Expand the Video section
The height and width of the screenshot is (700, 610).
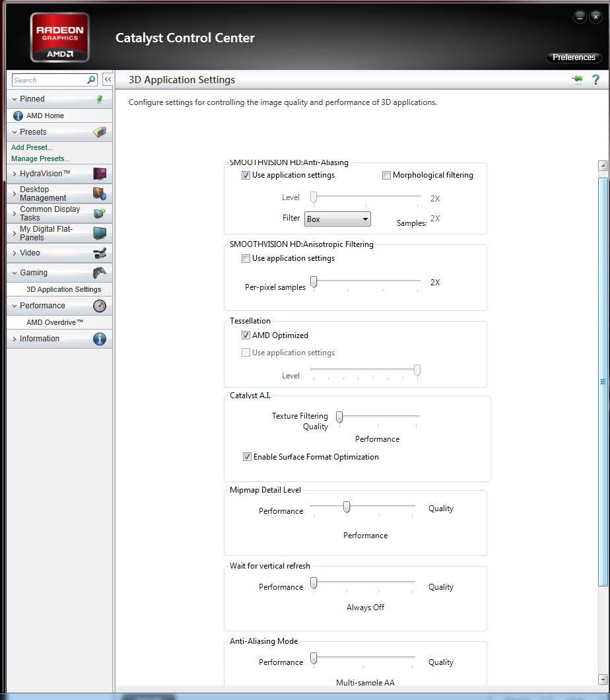pyautogui.click(x=15, y=253)
